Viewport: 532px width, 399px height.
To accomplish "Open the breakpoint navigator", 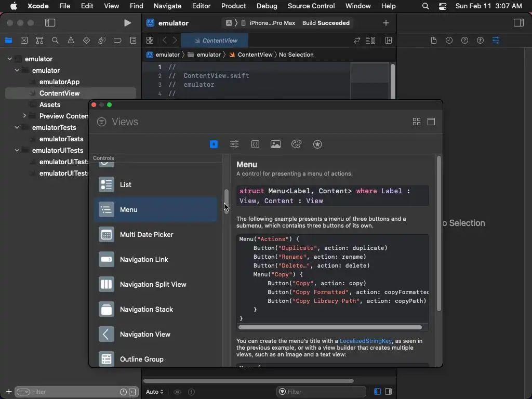I will tap(117, 41).
